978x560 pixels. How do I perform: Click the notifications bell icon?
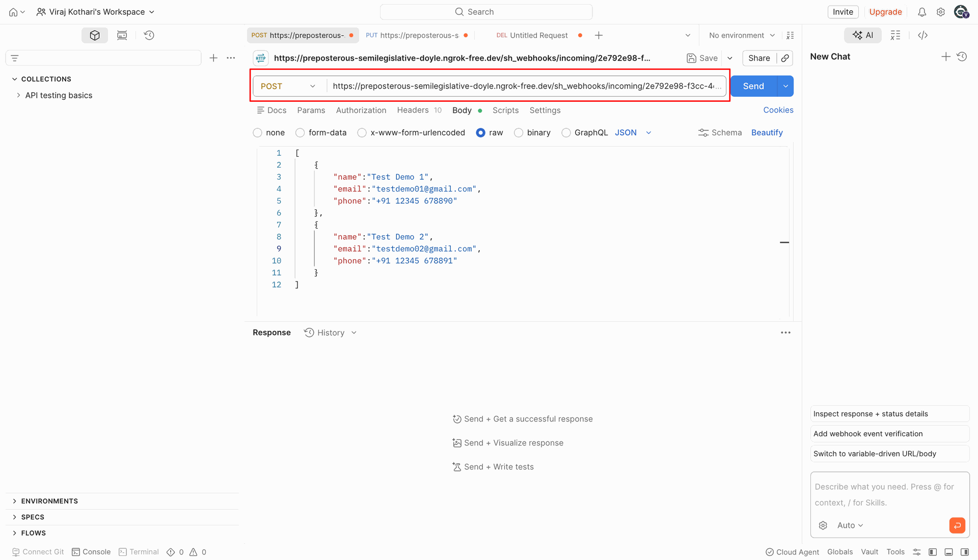(x=922, y=12)
